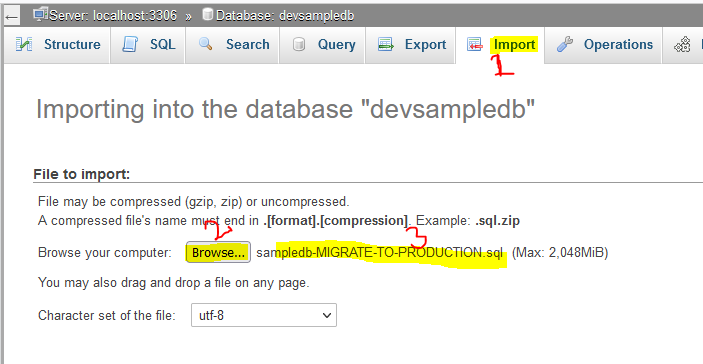Open the Structure tab

(x=57, y=45)
